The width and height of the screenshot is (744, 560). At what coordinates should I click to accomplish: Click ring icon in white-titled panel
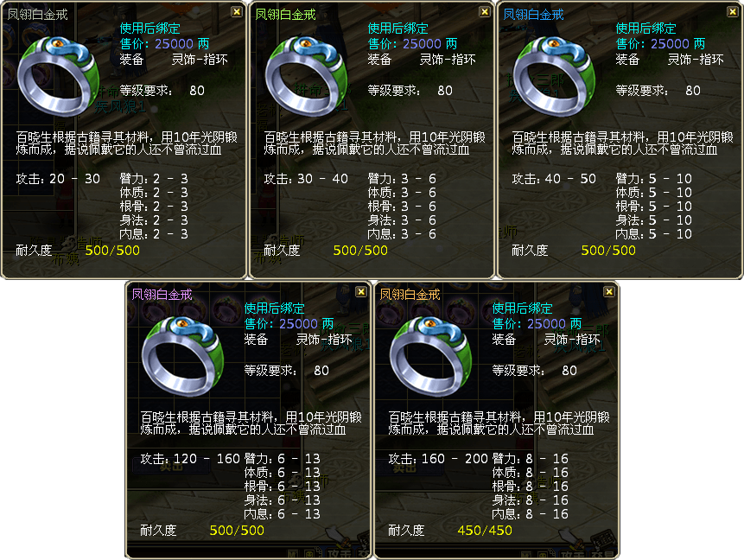(59, 76)
